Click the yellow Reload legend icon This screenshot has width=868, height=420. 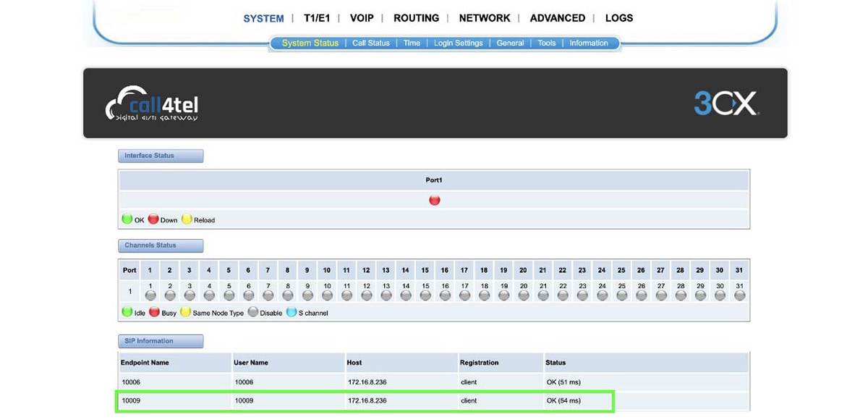pos(187,219)
